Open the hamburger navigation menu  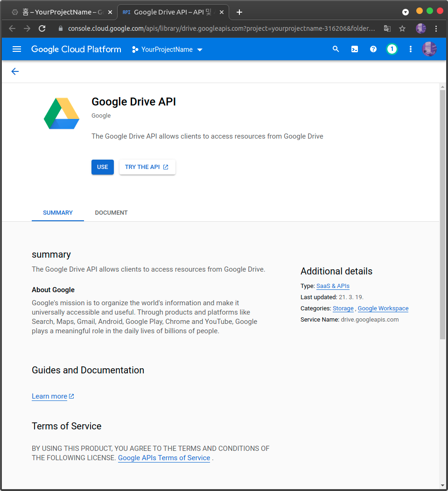click(x=17, y=49)
